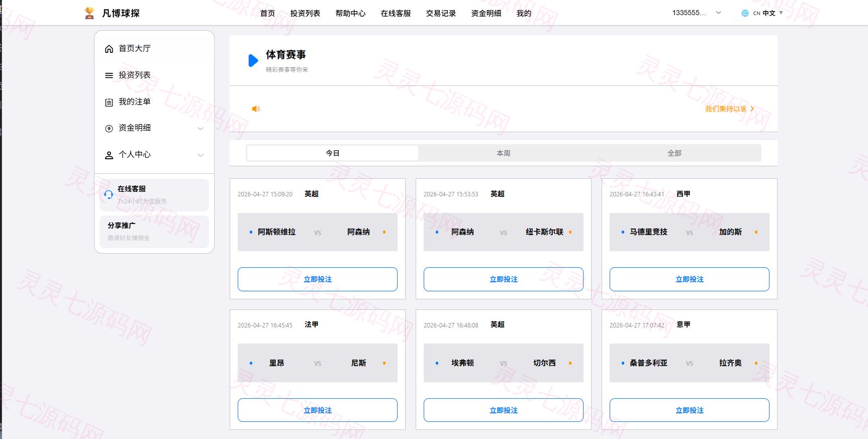
Task: Open 投资列表 in the top navigation
Action: [305, 13]
